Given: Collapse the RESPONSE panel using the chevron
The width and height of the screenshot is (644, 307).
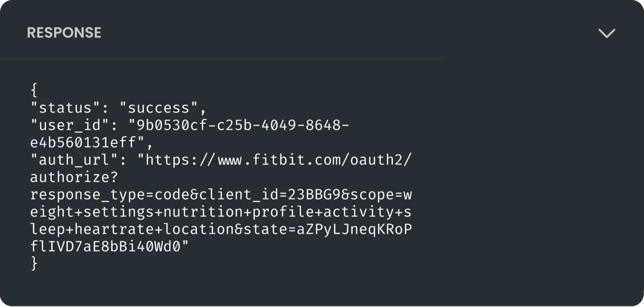Looking at the screenshot, I should coord(607,33).
